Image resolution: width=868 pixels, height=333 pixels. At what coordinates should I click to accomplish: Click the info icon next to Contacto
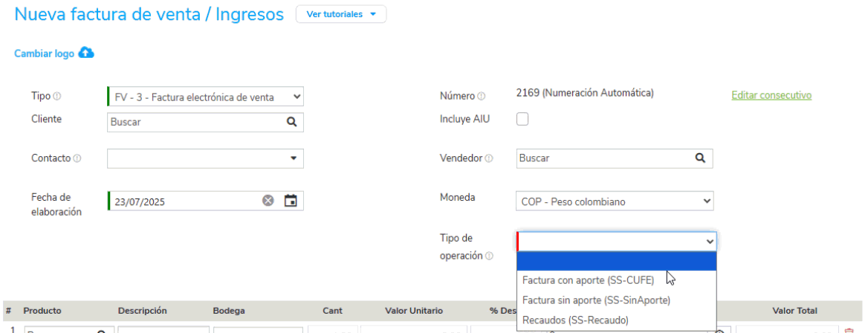click(77, 158)
